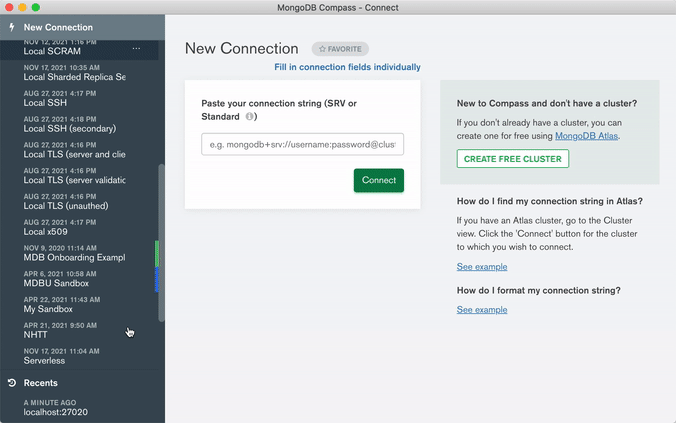The width and height of the screenshot is (676, 423).
Task: Select Local Sharded Replica Set connection
Action: 79,73
